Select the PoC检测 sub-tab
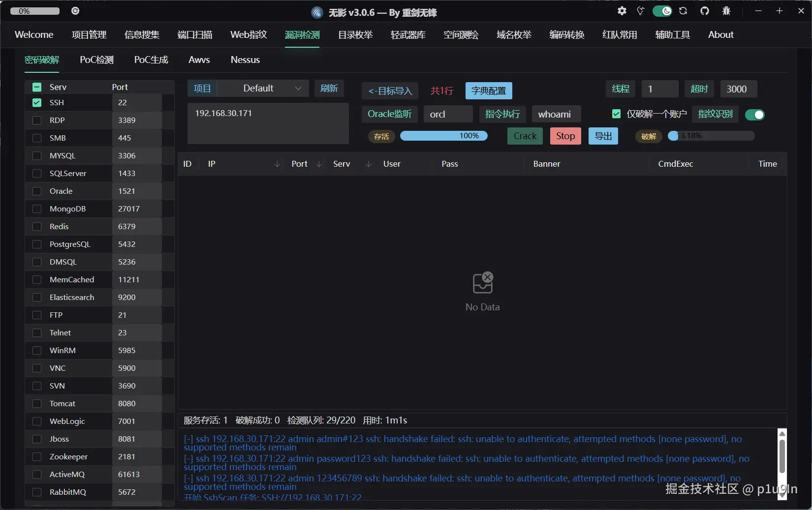 [97, 60]
